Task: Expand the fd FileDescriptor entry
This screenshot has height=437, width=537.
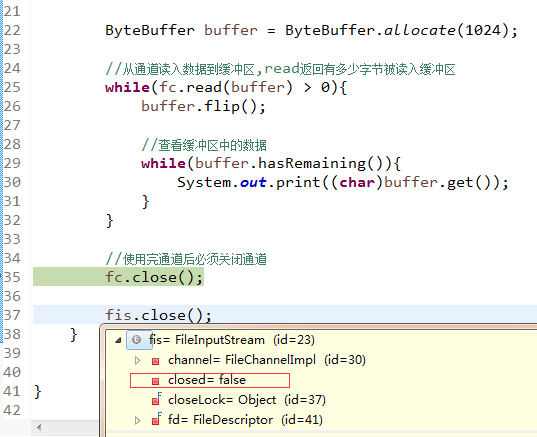Action: (137, 420)
